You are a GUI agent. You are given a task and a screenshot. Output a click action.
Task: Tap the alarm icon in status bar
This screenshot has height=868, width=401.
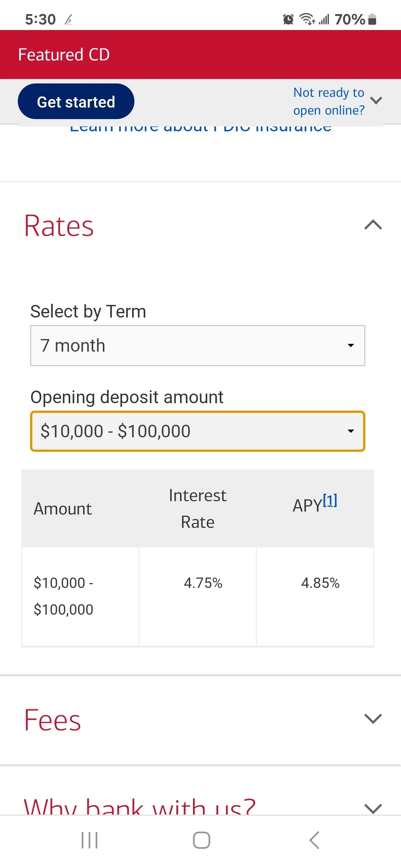(288, 19)
